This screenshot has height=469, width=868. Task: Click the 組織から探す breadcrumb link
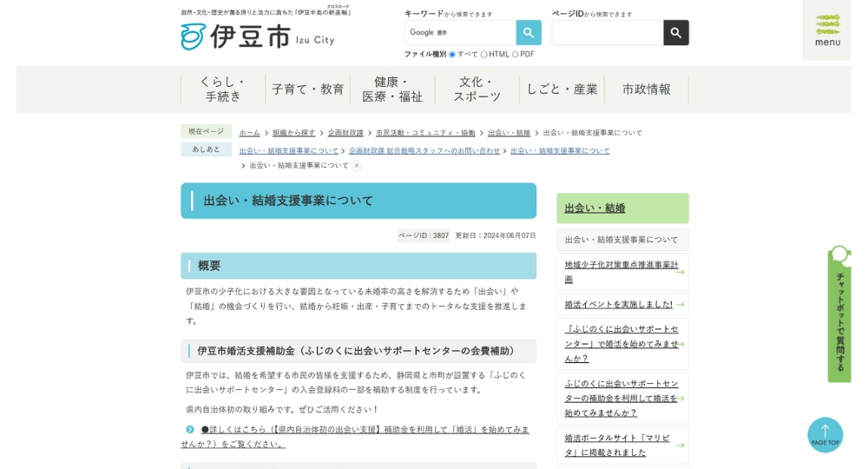[293, 133]
